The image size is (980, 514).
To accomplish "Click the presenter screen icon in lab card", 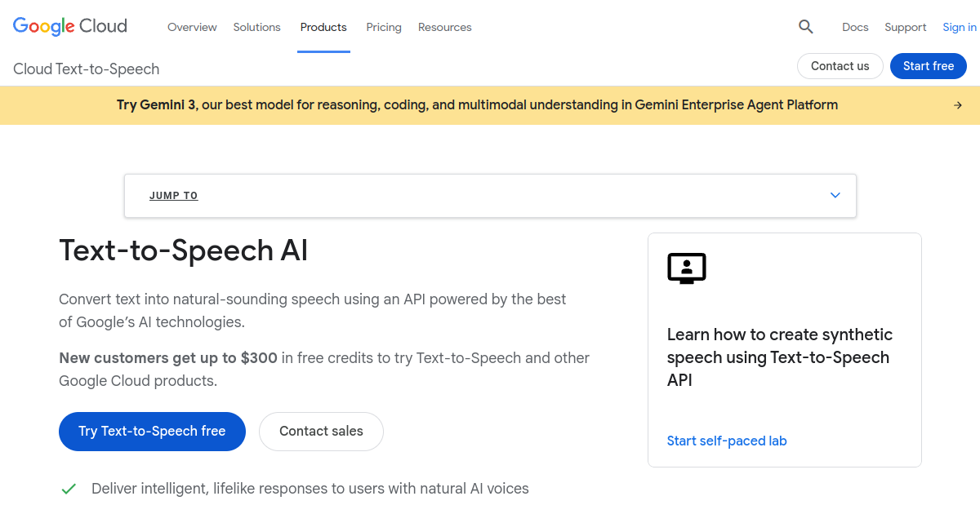I will tap(686, 268).
